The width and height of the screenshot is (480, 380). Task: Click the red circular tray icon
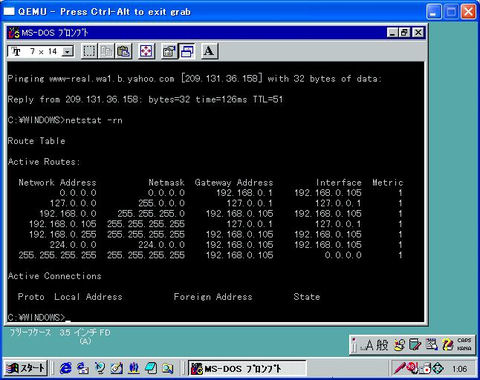[x=412, y=367]
